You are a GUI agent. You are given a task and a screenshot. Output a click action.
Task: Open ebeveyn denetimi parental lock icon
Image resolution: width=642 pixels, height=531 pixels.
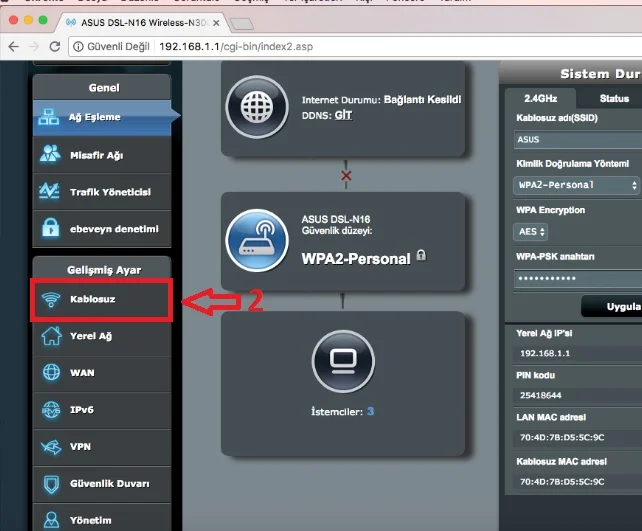[50, 228]
